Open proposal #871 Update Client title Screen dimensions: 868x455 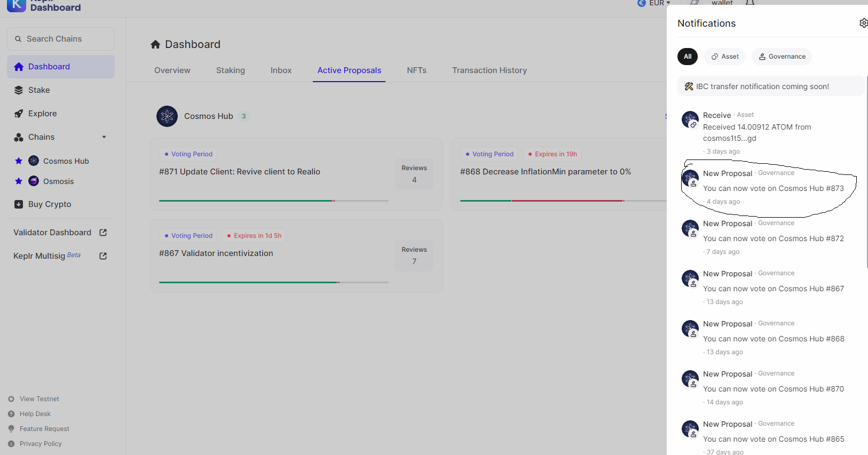[x=240, y=172]
